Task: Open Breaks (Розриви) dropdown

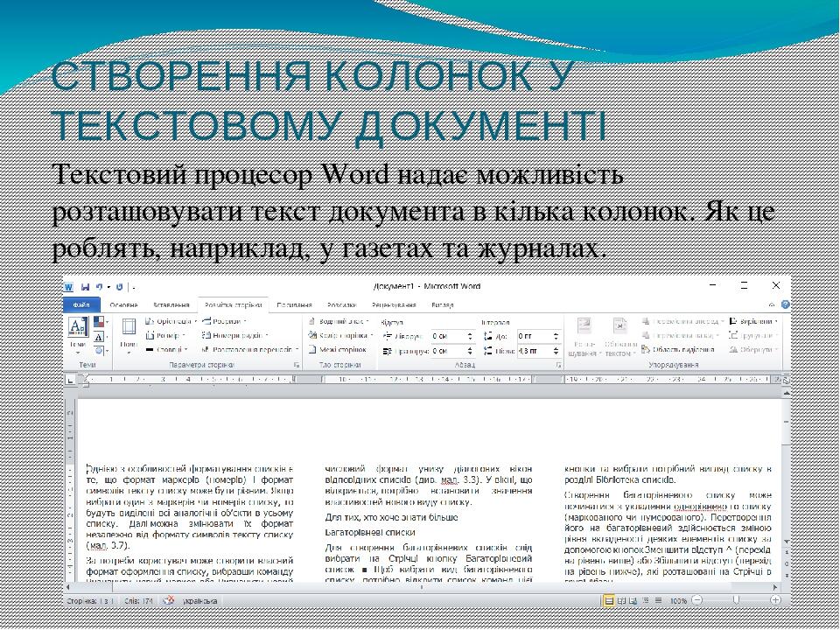Action: [224, 321]
